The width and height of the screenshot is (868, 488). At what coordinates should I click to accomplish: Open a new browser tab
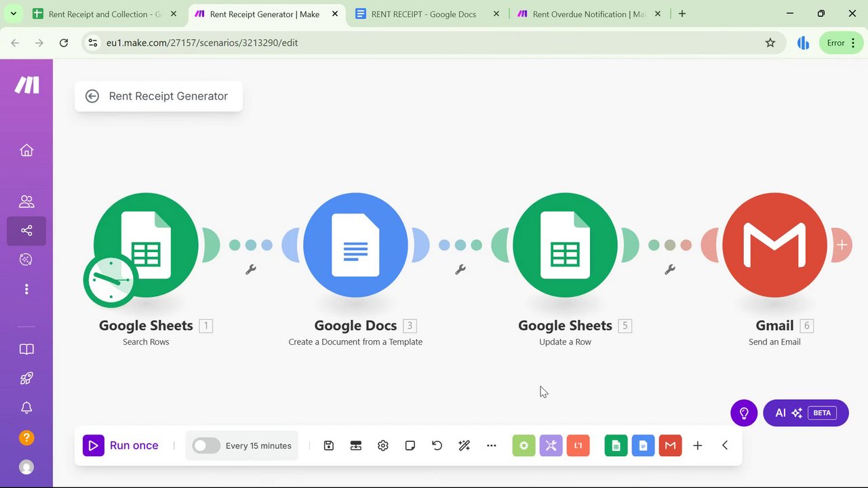pos(682,14)
